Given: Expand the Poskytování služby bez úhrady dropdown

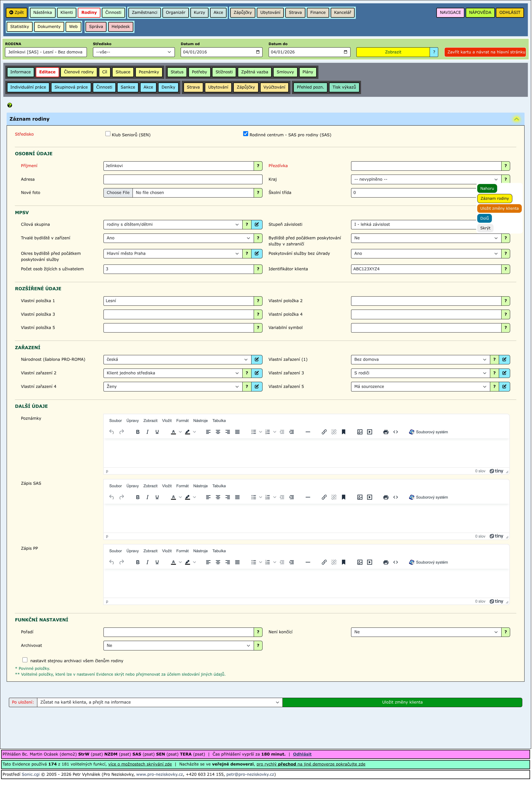Looking at the screenshot, I should point(426,254).
